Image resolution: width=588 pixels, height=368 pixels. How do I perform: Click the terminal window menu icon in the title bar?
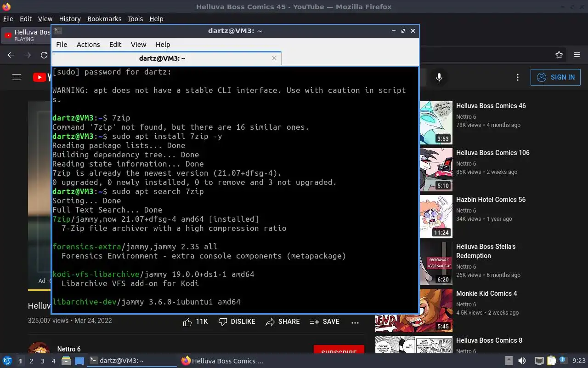(x=57, y=31)
